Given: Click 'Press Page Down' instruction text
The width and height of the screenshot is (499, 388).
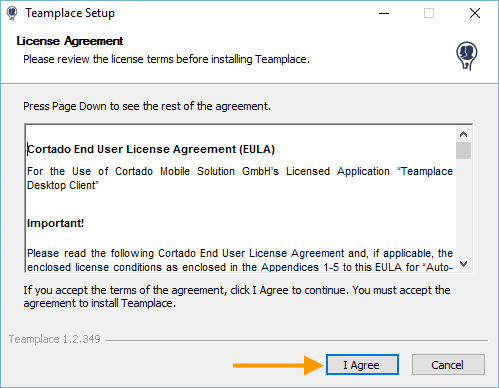Looking at the screenshot, I should [x=147, y=106].
